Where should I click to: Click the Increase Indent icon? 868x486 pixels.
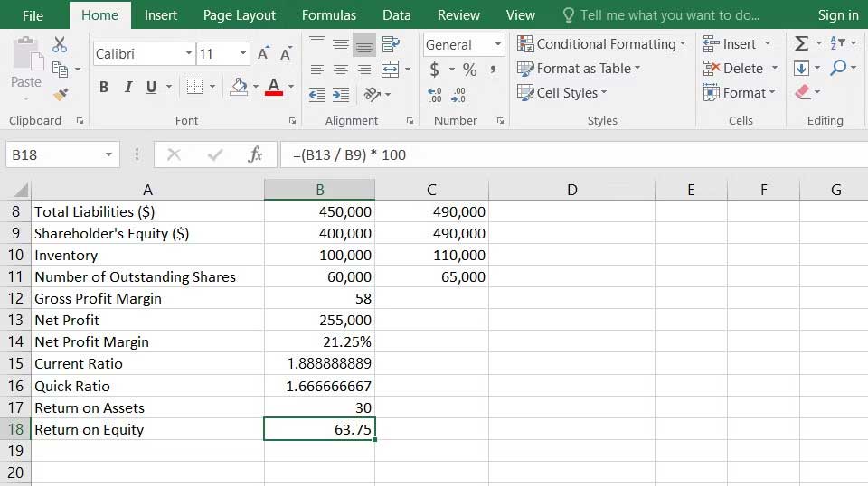click(341, 94)
